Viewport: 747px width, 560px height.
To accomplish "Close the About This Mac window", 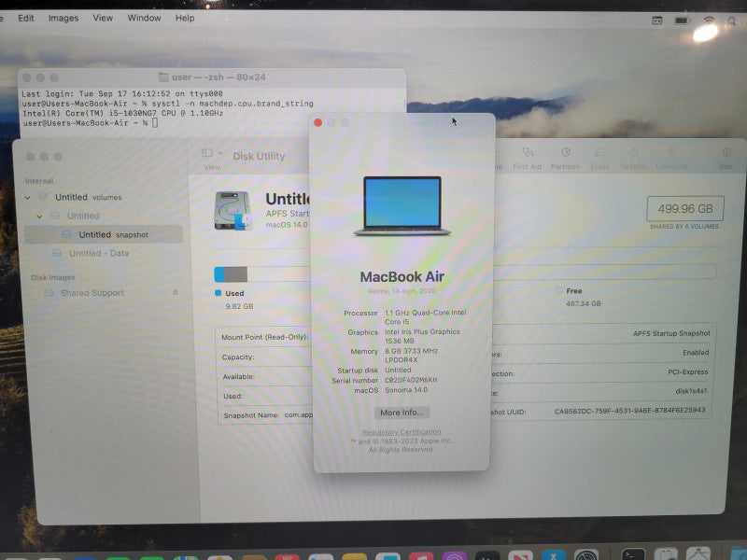I will pyautogui.click(x=318, y=123).
